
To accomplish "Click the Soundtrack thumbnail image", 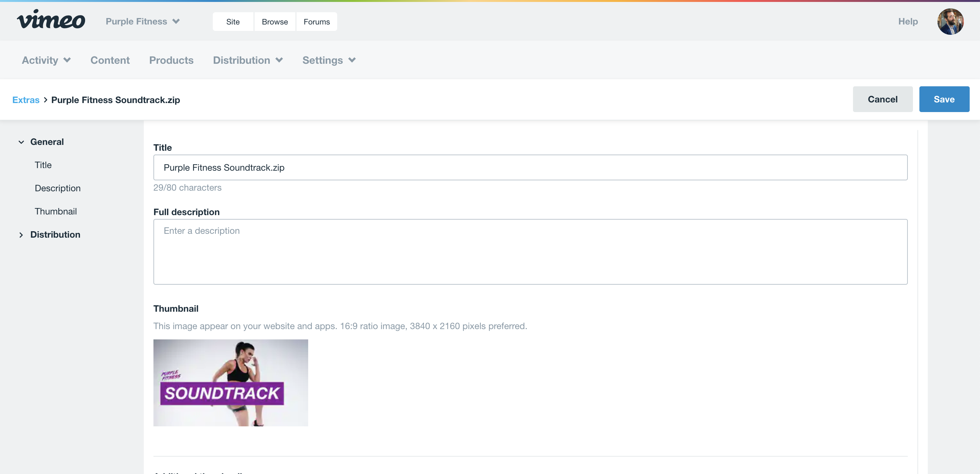I will 230,383.
